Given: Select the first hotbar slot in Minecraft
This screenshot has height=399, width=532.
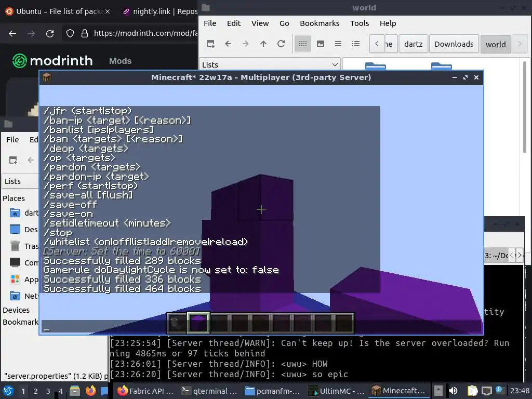Looking at the screenshot, I should tap(178, 323).
